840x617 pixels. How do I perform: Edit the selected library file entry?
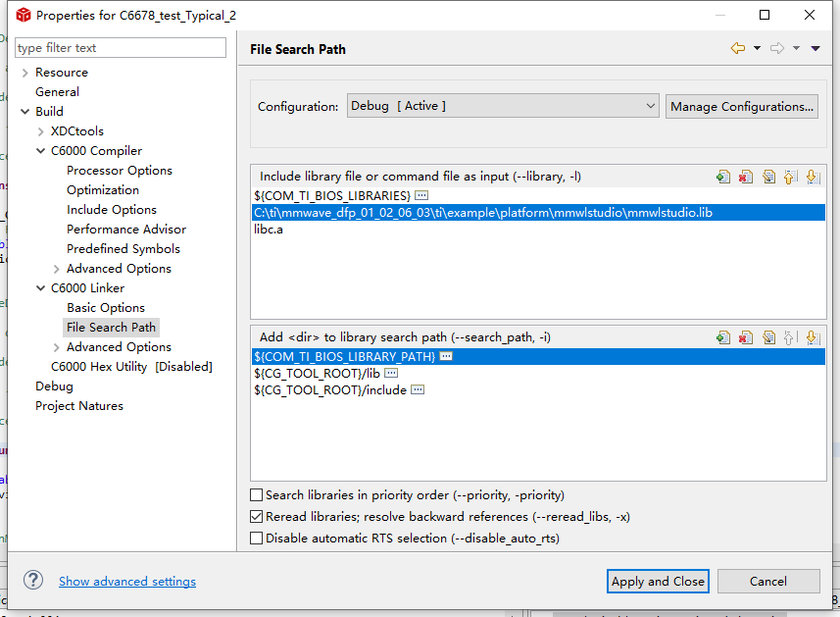768,177
